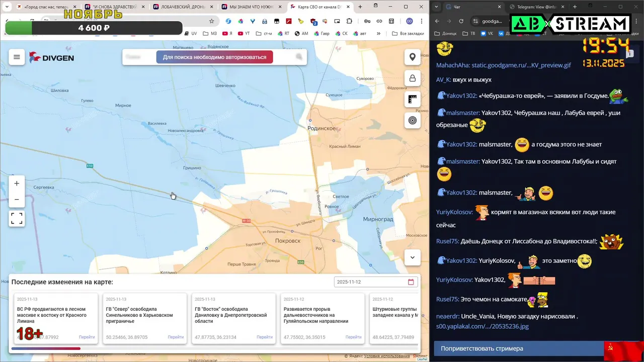Click the Покровск city label on the map

288,241
